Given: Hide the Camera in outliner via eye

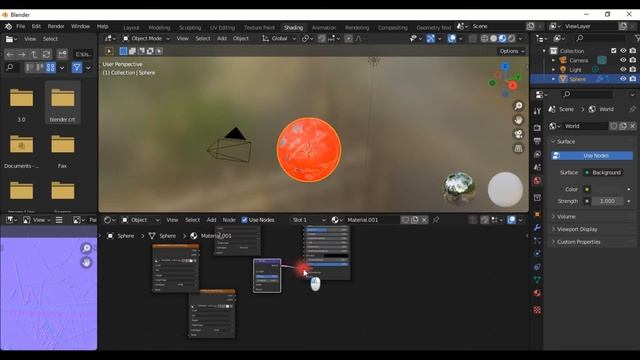Looking at the screenshot, I should 623,60.
